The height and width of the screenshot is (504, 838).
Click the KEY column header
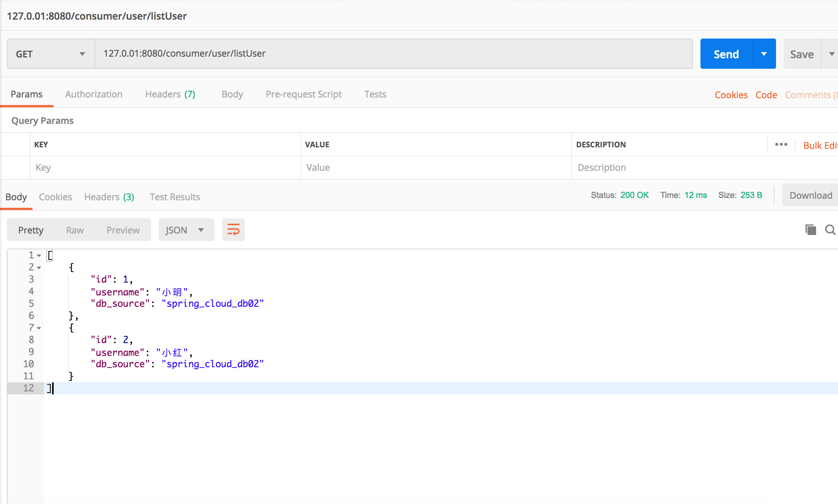(x=41, y=145)
